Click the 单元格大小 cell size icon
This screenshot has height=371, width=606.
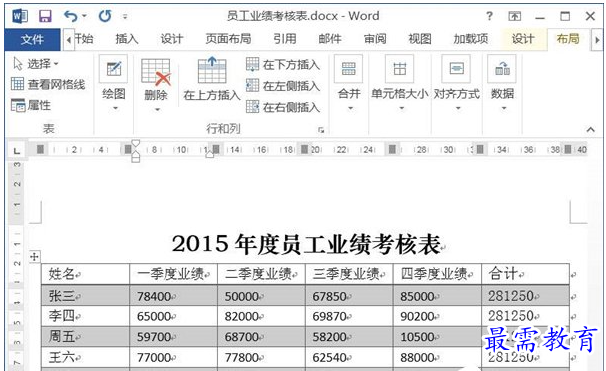click(400, 69)
